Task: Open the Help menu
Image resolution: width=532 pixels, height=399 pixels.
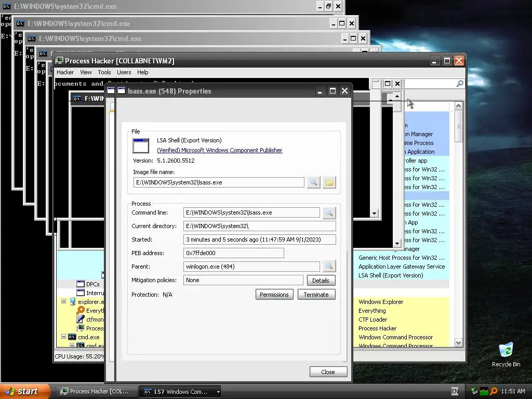Action: [142, 72]
